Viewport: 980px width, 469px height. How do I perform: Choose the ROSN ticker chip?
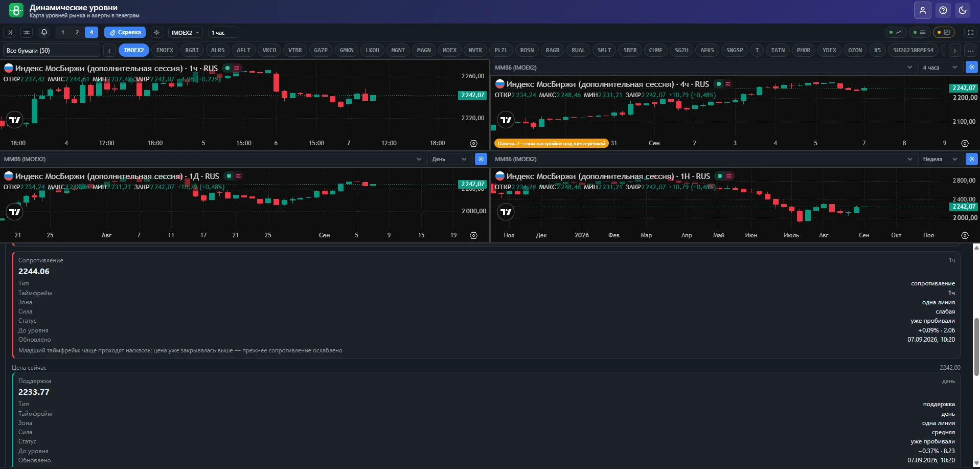pyautogui.click(x=527, y=50)
